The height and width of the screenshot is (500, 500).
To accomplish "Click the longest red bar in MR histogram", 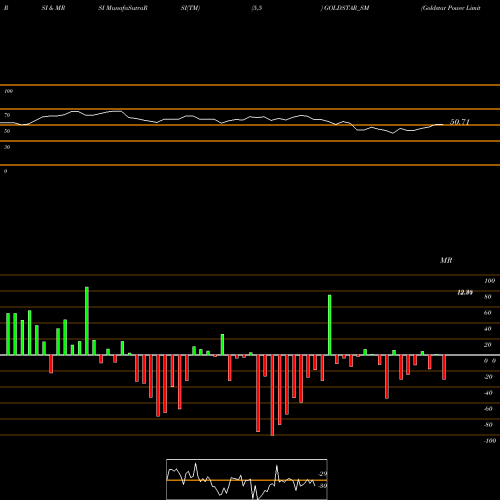I will tap(272, 395).
